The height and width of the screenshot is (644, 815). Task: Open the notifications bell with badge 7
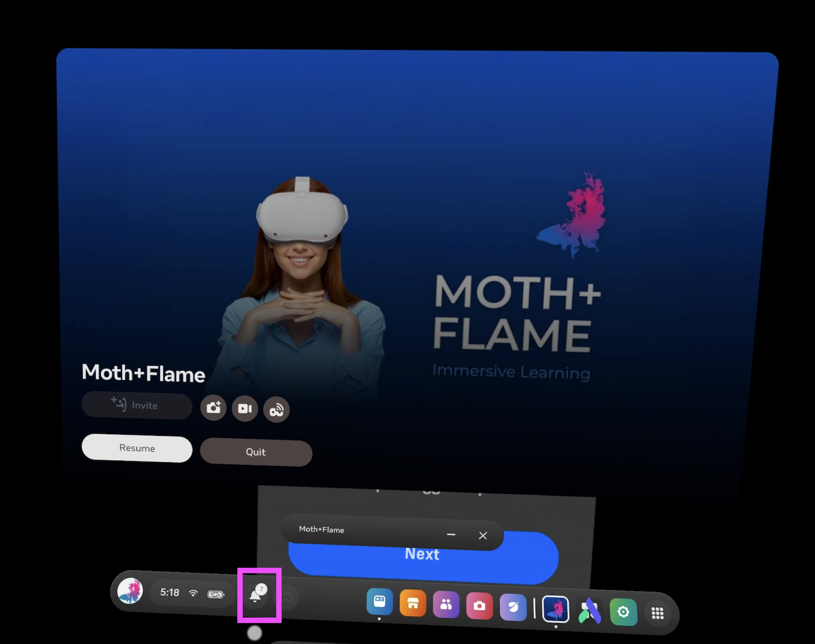(x=256, y=595)
